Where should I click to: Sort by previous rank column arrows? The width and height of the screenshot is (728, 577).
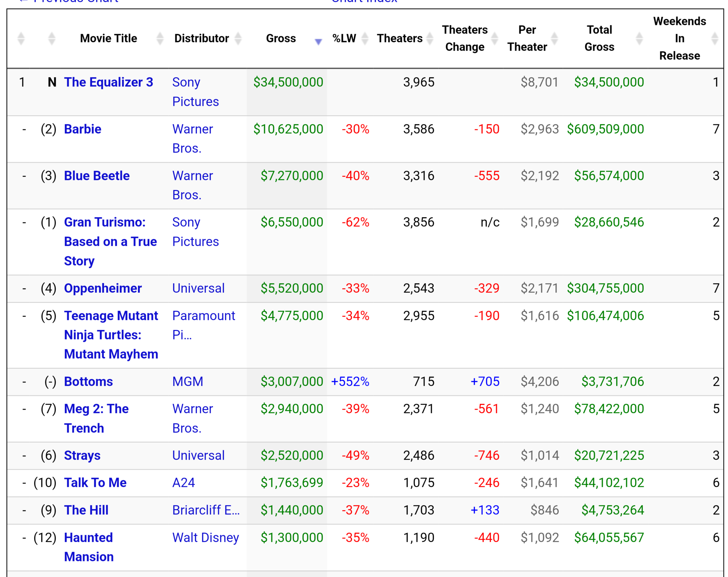(x=52, y=39)
